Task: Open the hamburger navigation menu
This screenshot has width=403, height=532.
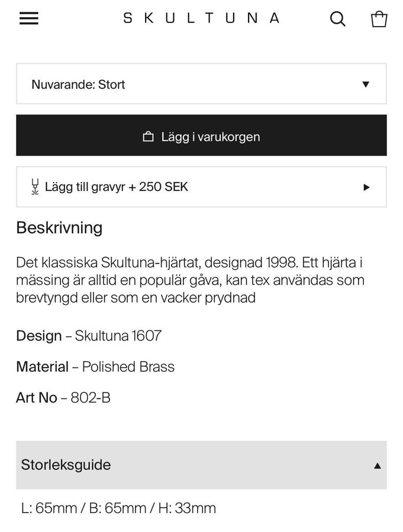Action: point(29,18)
